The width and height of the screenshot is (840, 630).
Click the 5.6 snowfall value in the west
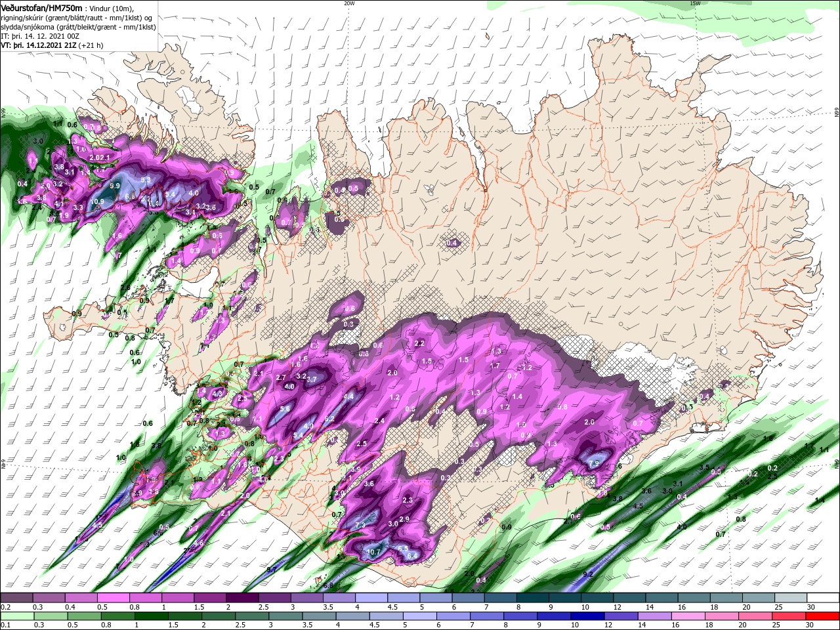pos(285,408)
